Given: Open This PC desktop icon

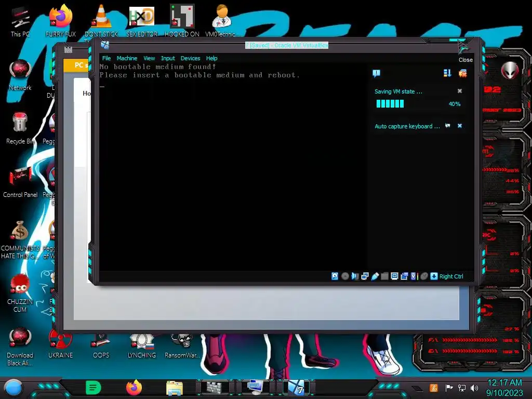Looking at the screenshot, I should [20, 21].
